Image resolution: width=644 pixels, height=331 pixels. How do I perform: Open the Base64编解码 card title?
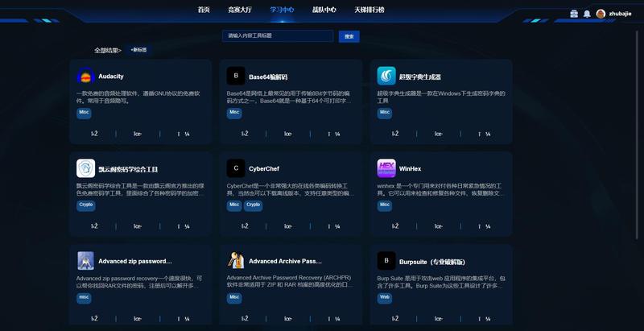(268, 77)
